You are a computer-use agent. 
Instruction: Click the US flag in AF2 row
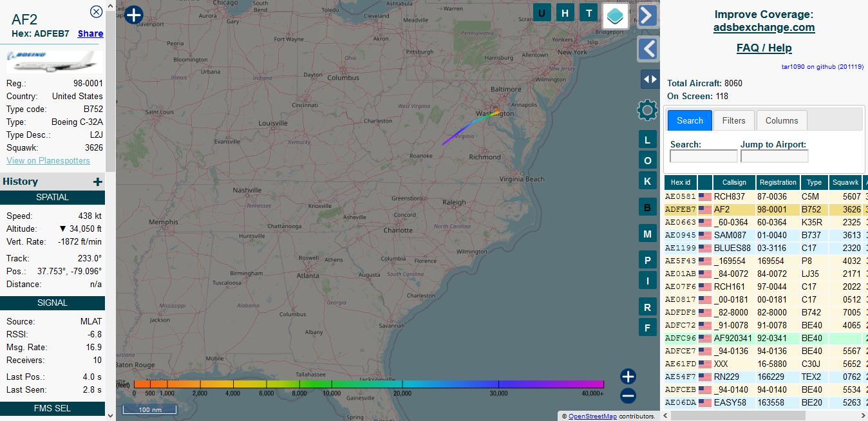click(705, 210)
